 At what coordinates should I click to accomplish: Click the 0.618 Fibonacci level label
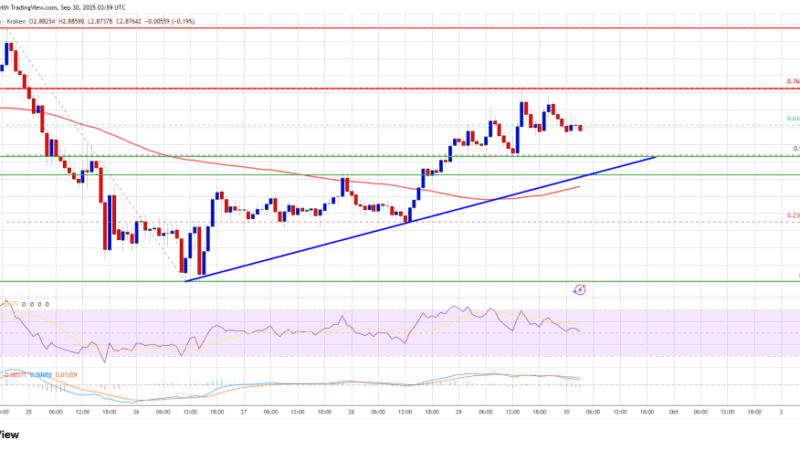793,119
